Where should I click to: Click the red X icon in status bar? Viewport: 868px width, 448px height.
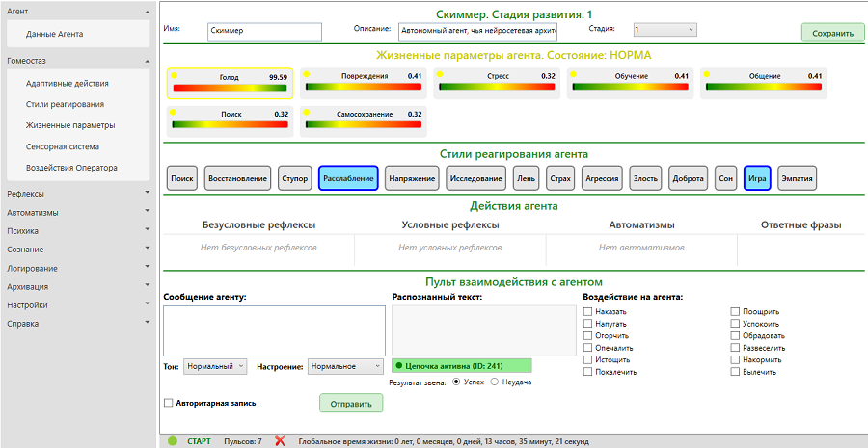click(x=280, y=440)
